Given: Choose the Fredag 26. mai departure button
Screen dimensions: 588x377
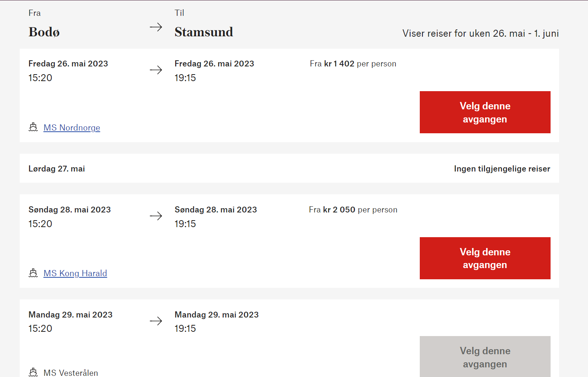Looking at the screenshot, I should coord(485,112).
